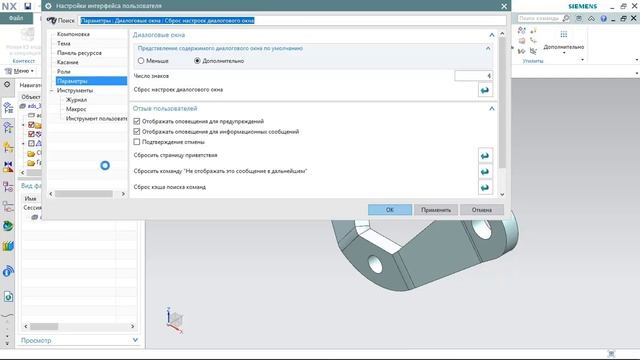Collapse the "Отзыв пользователей" section chevron
Viewport: 640px width, 360px height.
pyautogui.click(x=491, y=109)
